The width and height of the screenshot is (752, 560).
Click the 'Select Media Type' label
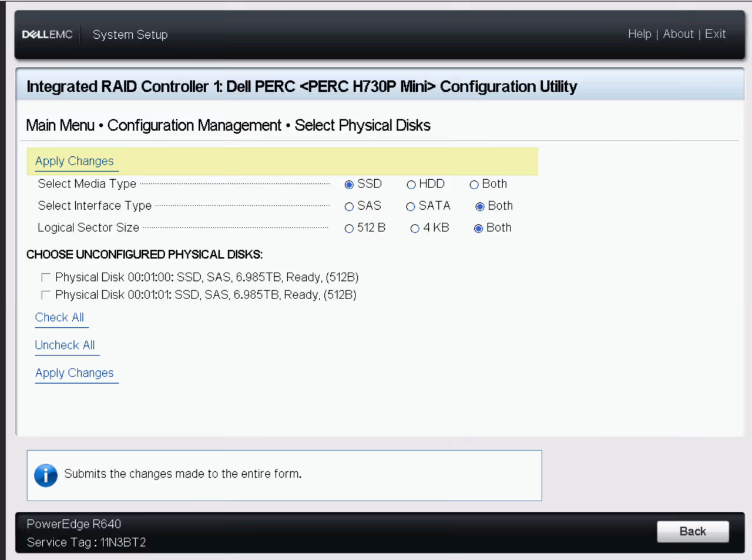coord(87,184)
